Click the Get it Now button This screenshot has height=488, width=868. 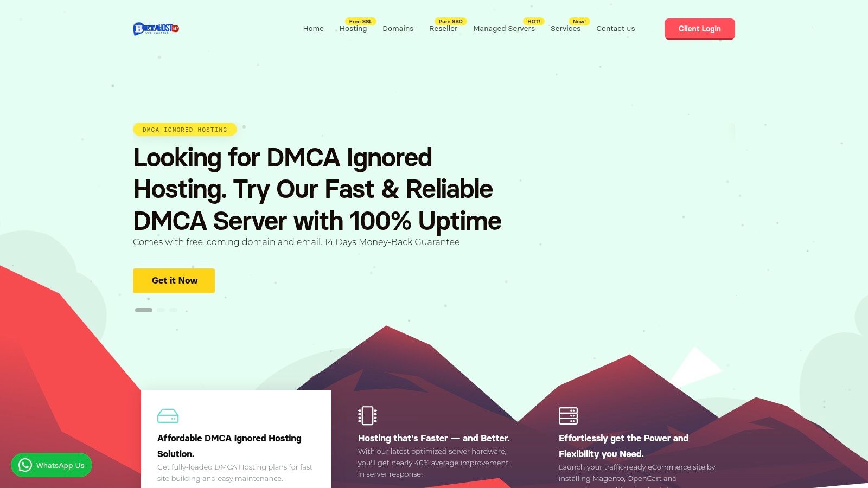174,281
